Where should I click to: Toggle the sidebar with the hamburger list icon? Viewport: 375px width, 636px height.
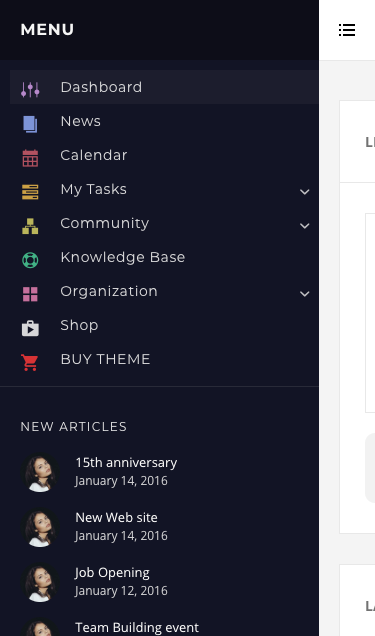coord(347,30)
